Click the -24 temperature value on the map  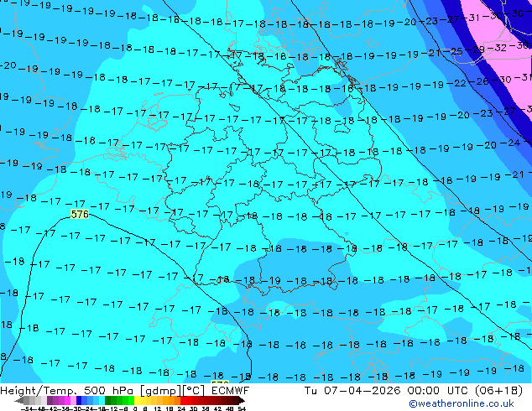(511, 143)
